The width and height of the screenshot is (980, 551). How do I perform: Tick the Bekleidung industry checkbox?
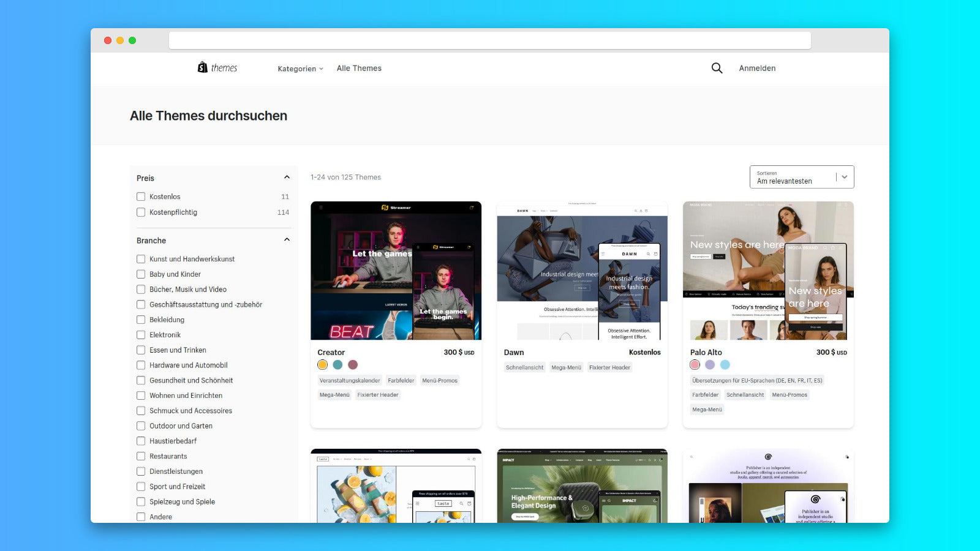point(141,320)
